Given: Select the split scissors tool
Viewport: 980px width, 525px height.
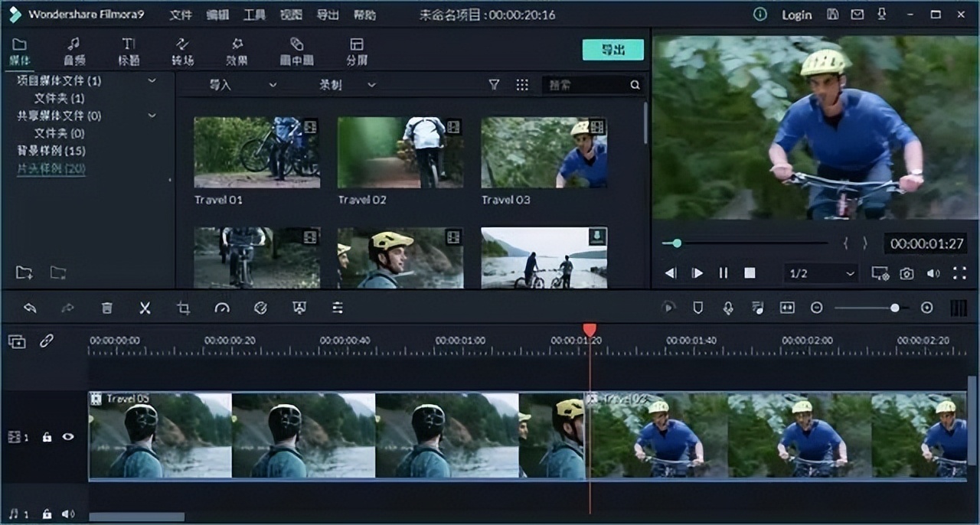Looking at the screenshot, I should click(145, 308).
